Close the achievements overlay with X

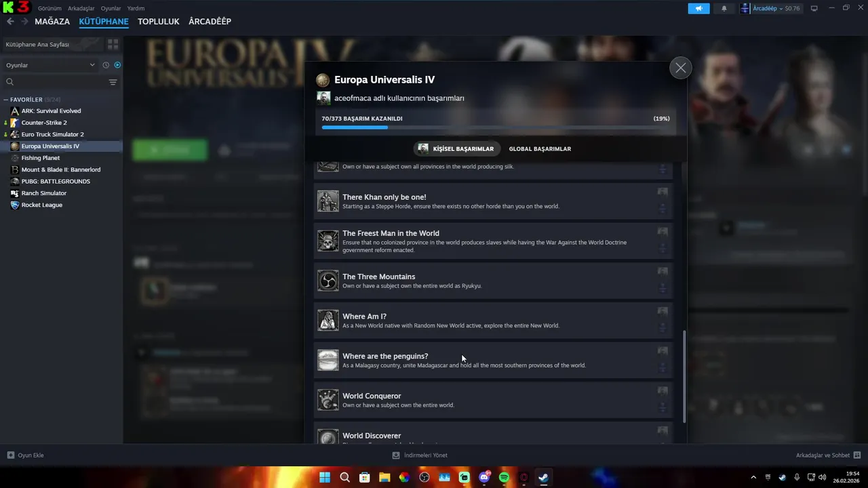coord(680,68)
